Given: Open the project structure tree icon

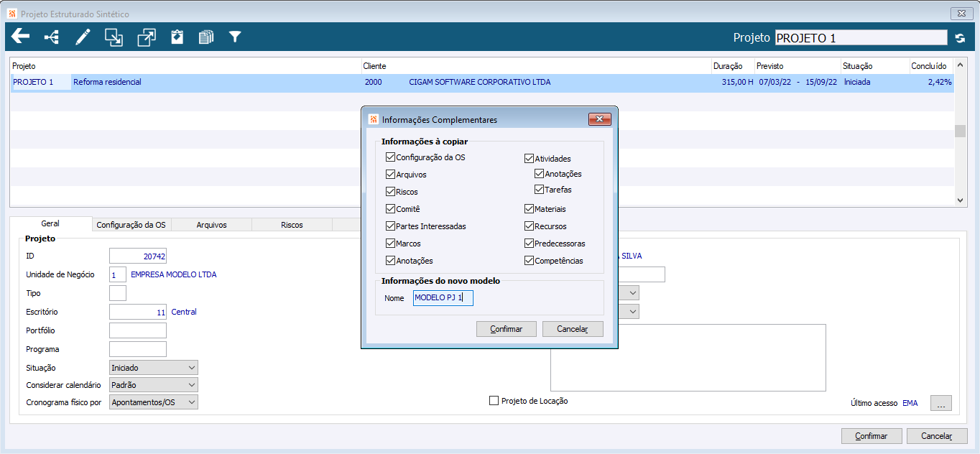Looking at the screenshot, I should click(x=52, y=37).
